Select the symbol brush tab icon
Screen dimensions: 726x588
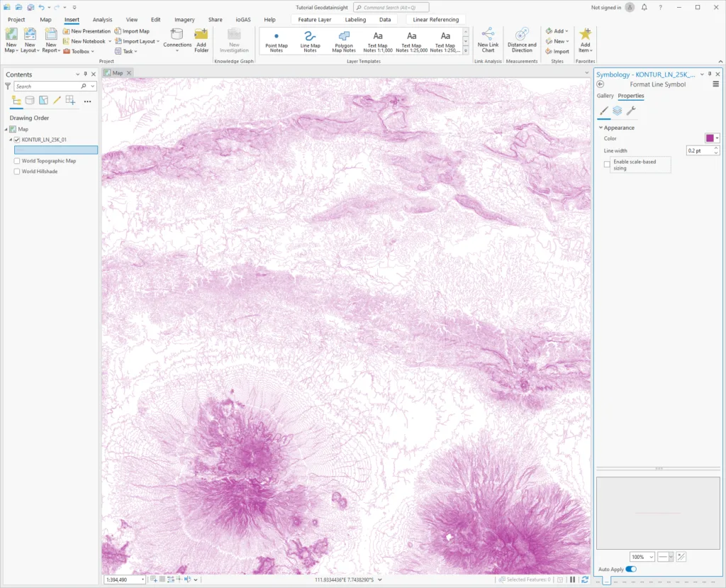click(x=604, y=111)
